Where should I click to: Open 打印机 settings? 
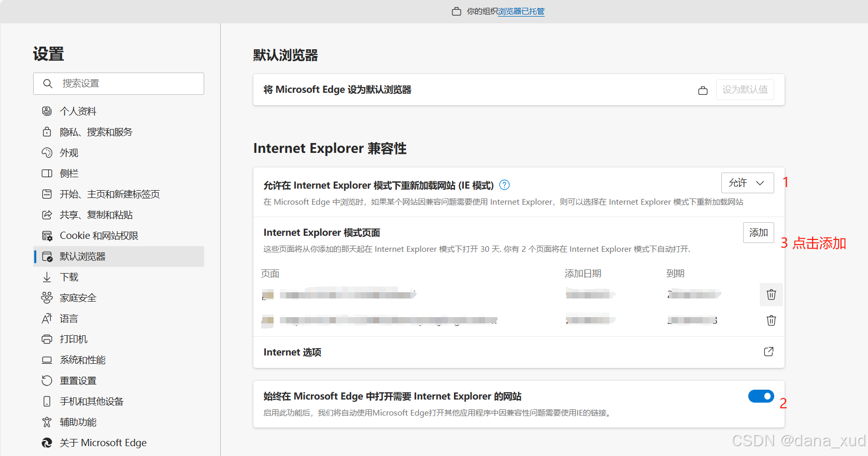119,339
